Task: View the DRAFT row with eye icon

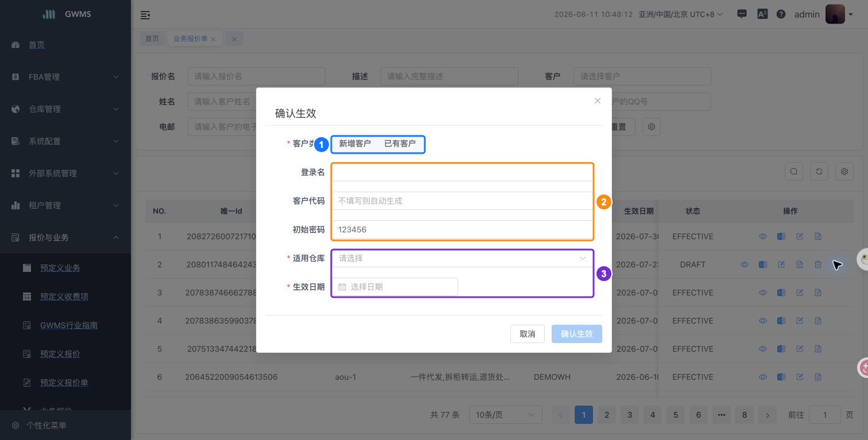Action: pos(745,264)
